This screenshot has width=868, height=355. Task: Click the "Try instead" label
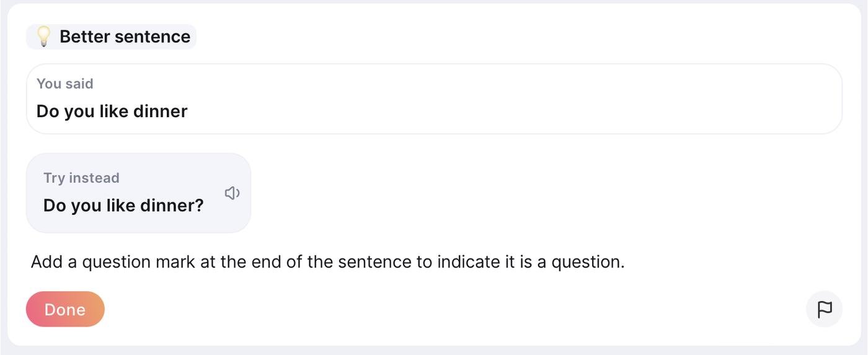pyautogui.click(x=81, y=178)
